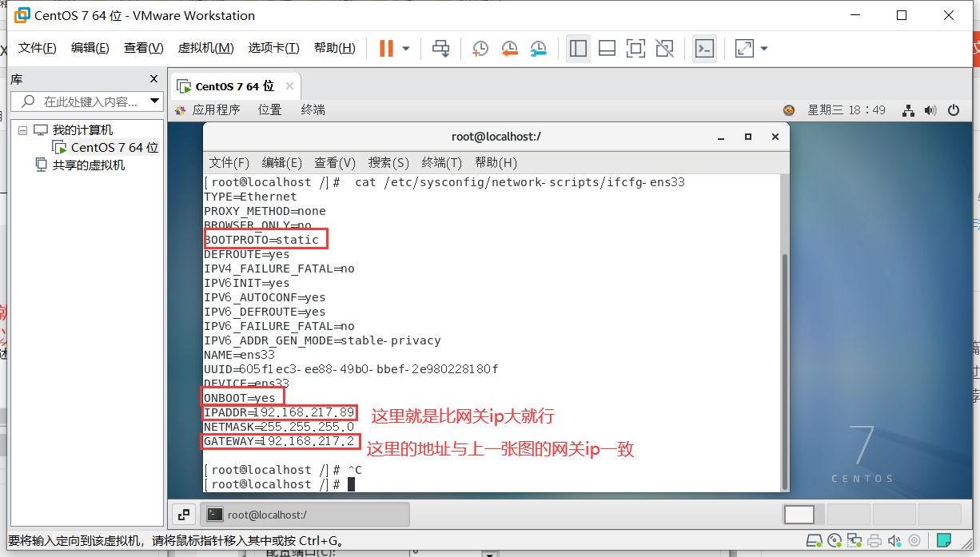
Task: Open terminal 编辑(E) menu
Action: [282, 162]
